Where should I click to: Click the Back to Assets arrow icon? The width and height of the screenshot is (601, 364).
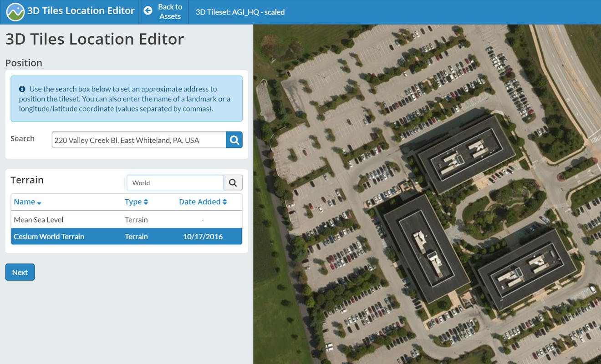[x=148, y=11]
